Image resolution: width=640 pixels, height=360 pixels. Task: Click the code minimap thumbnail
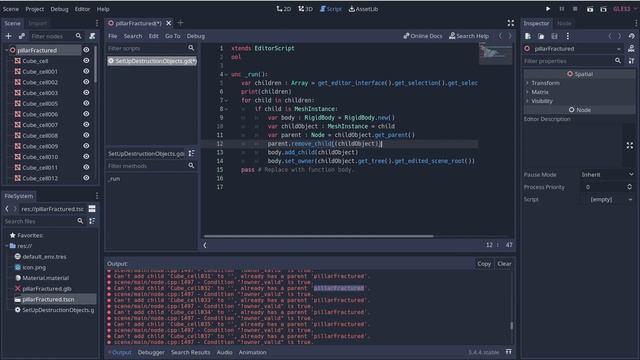click(x=496, y=54)
